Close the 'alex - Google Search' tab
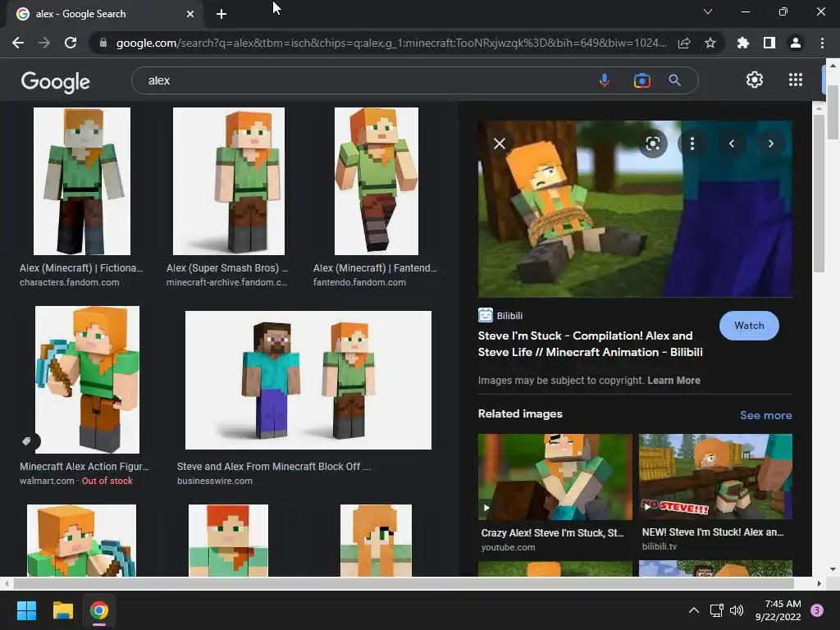 click(x=190, y=14)
